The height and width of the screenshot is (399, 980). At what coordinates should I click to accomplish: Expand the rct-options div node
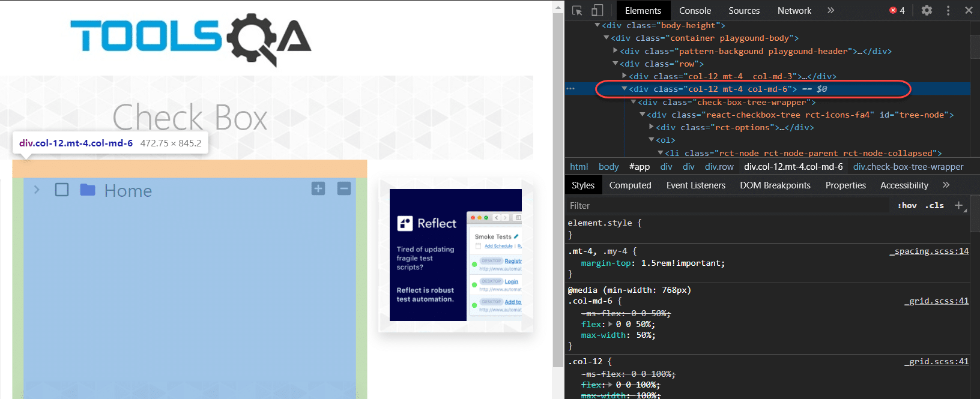(x=652, y=127)
